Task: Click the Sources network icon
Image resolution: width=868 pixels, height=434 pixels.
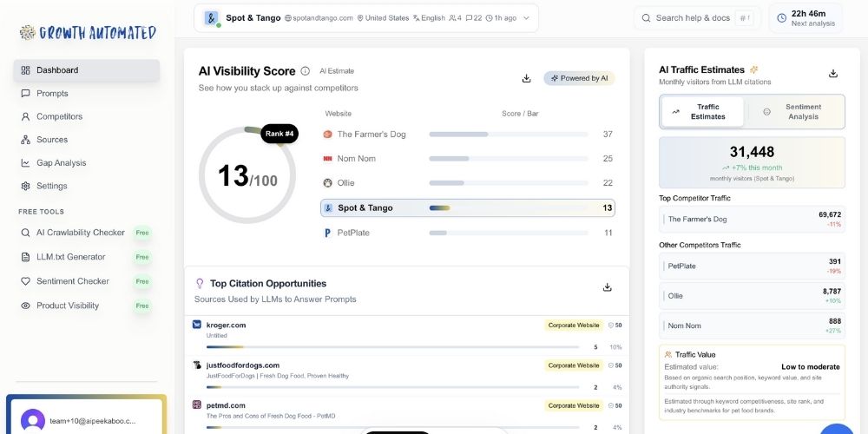Action: click(x=25, y=140)
